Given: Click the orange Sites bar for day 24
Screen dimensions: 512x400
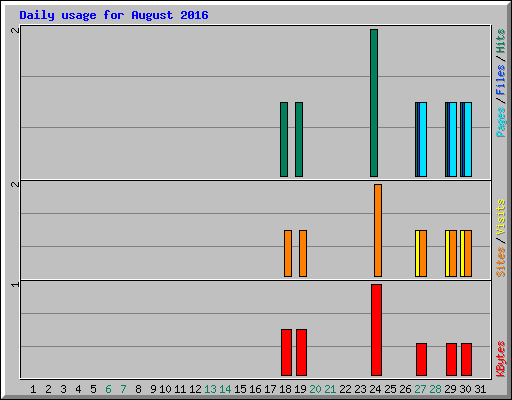Looking at the screenshot, I should point(378,230).
